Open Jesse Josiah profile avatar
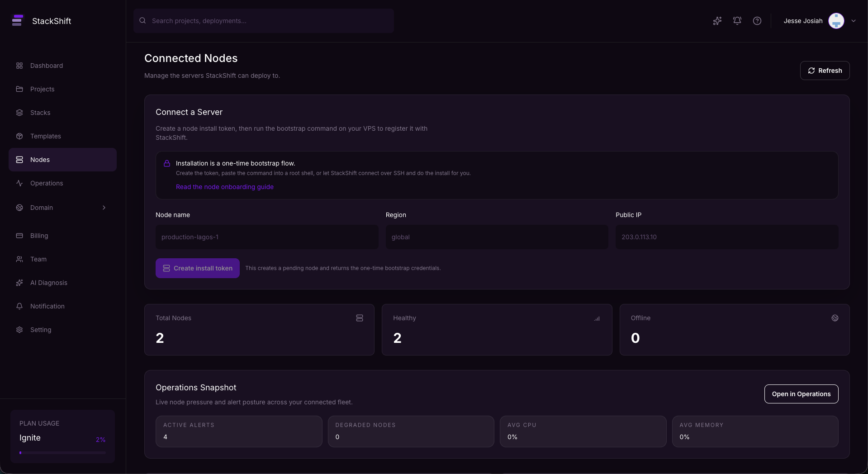The image size is (868, 474). (x=836, y=21)
